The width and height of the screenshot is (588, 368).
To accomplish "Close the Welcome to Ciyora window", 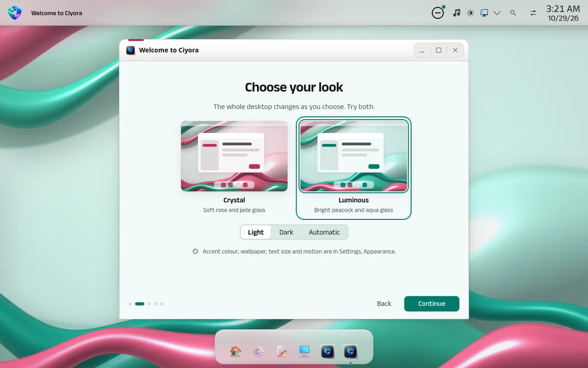I will (455, 50).
